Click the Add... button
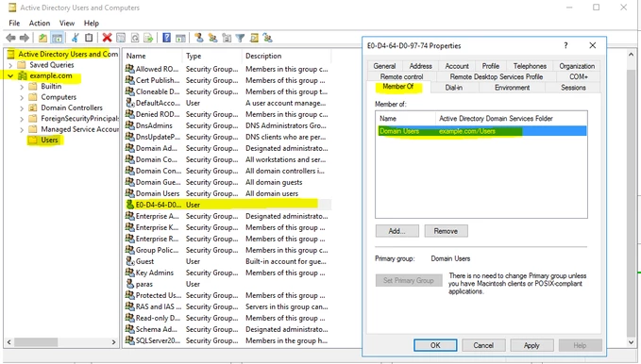The image size is (641, 364). click(x=396, y=231)
